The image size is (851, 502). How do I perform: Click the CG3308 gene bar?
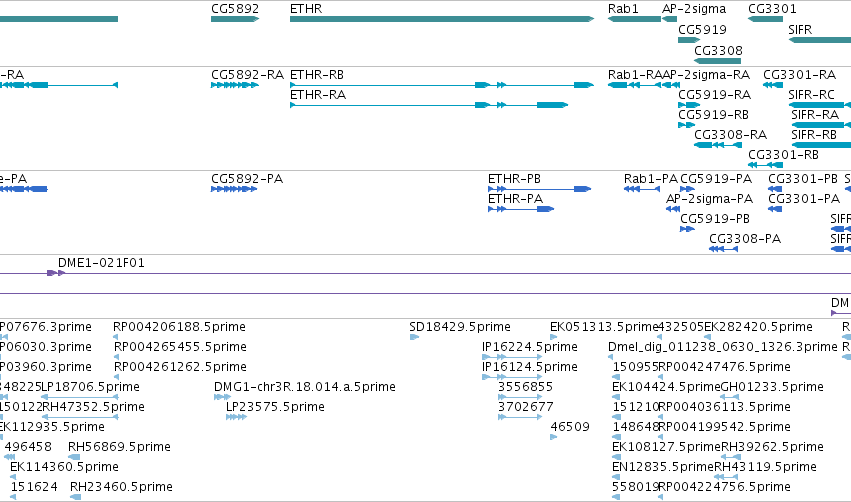(717, 61)
